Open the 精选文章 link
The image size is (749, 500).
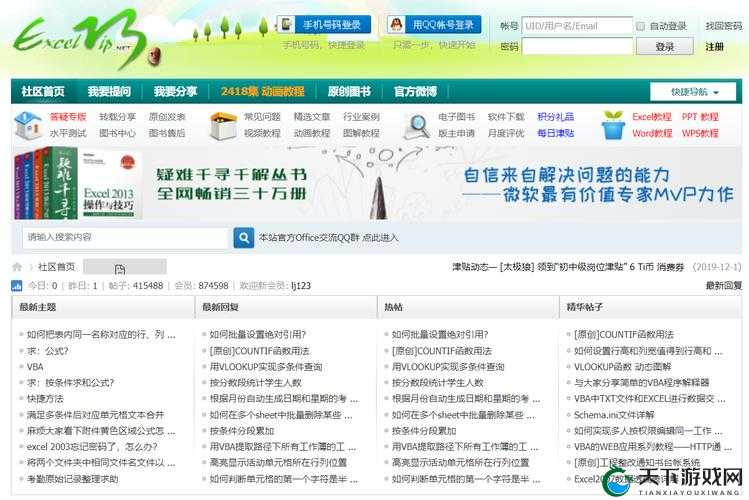click(312, 117)
